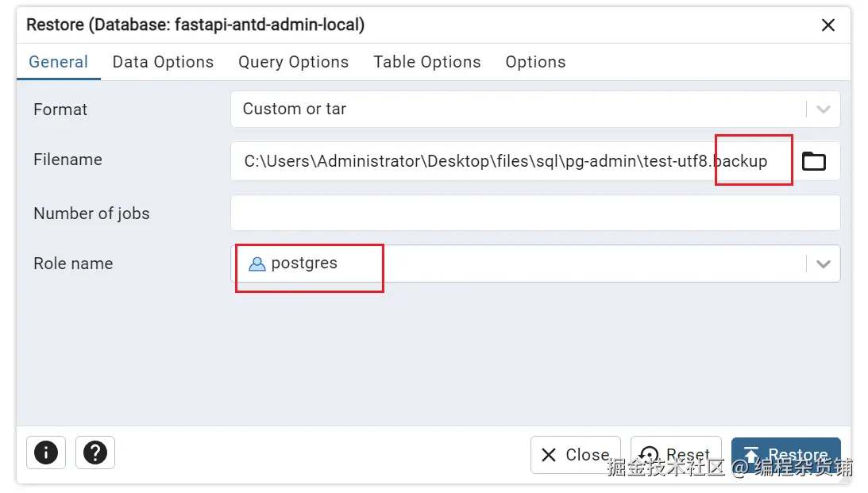Switch to the General tab

coord(58,62)
